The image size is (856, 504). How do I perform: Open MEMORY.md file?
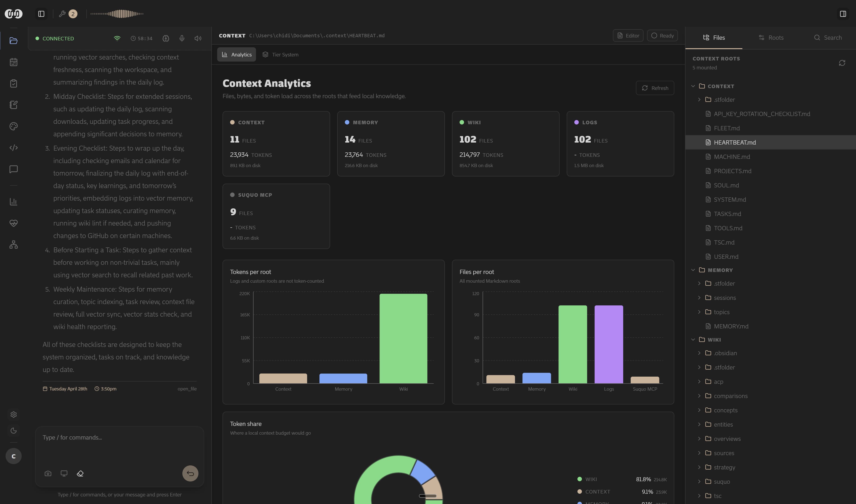coord(771,326)
